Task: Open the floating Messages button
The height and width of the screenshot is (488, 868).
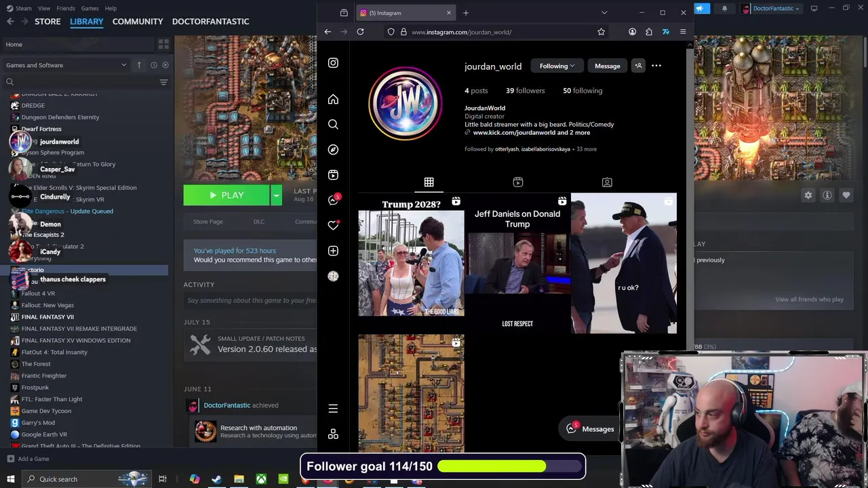Action: [590, 429]
